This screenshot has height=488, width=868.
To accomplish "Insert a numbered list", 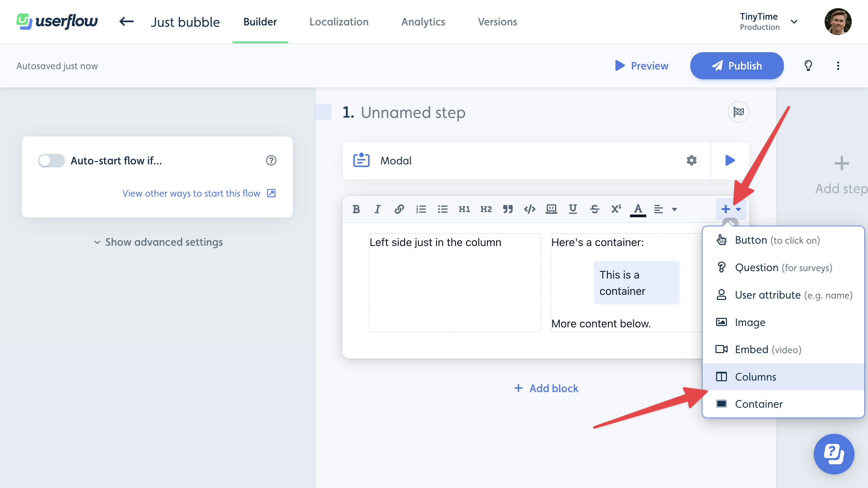I will click(x=421, y=209).
